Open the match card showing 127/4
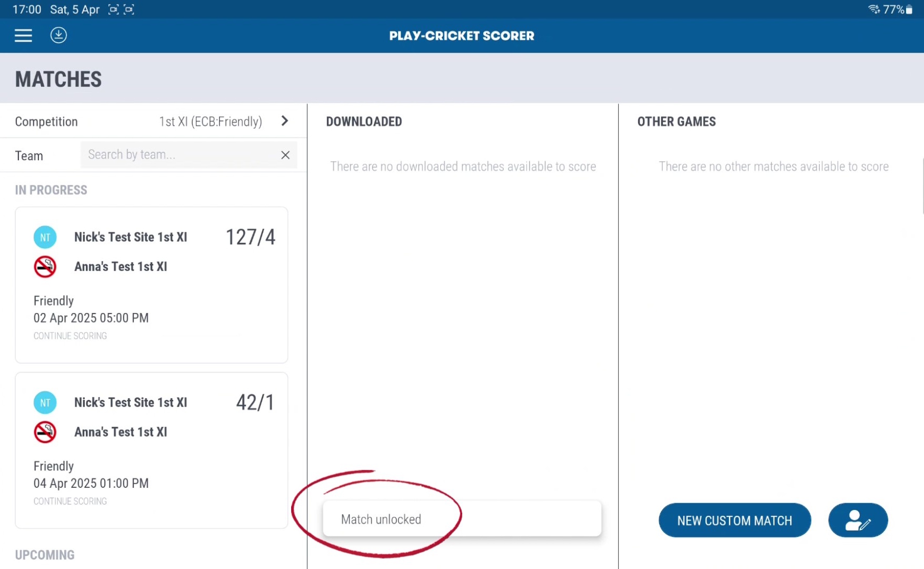 (152, 285)
